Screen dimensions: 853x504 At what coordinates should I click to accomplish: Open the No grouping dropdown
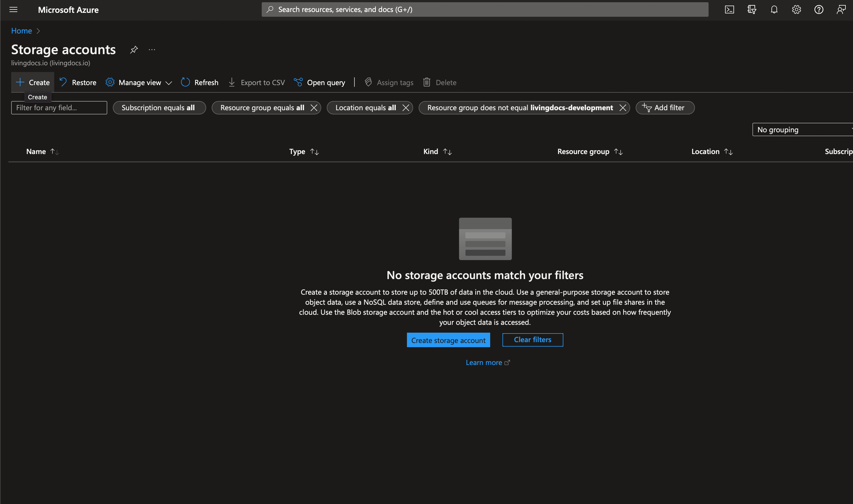[802, 129]
